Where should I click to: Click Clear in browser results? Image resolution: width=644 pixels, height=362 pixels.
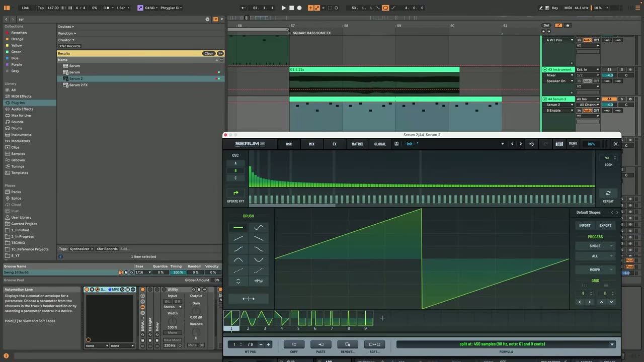(x=208, y=53)
